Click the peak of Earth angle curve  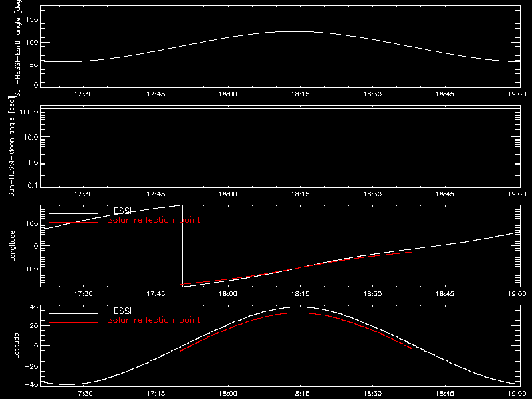[x=295, y=31]
